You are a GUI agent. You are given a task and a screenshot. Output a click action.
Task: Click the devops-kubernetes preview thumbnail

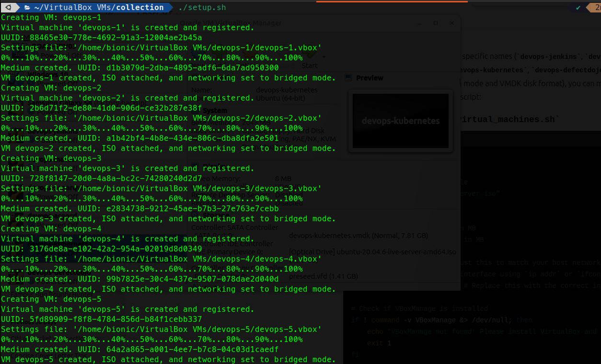pyautogui.click(x=401, y=121)
